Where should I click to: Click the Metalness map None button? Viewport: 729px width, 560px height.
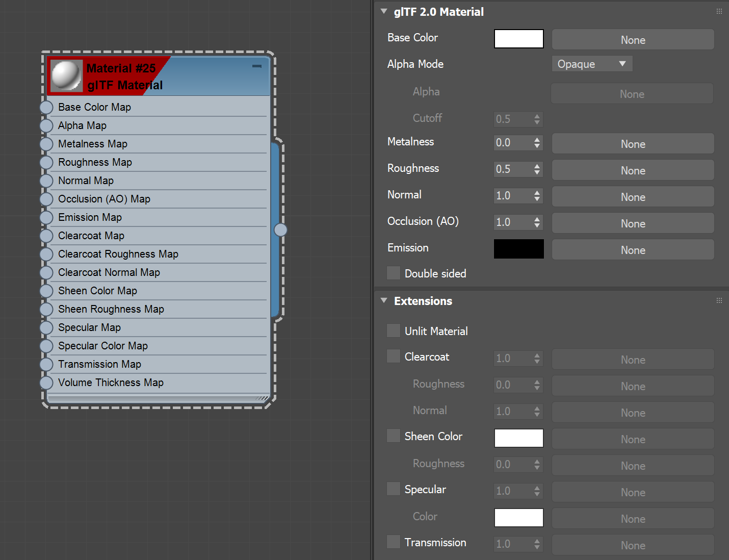[633, 144]
